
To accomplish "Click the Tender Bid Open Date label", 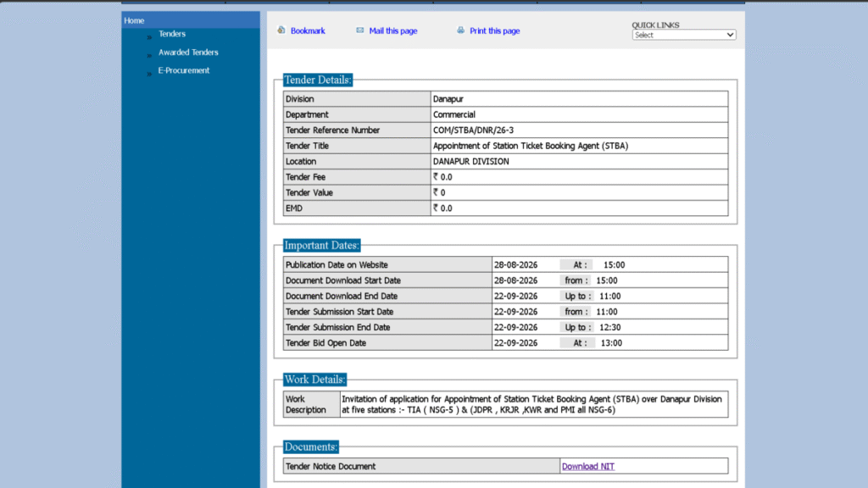I will click(326, 343).
